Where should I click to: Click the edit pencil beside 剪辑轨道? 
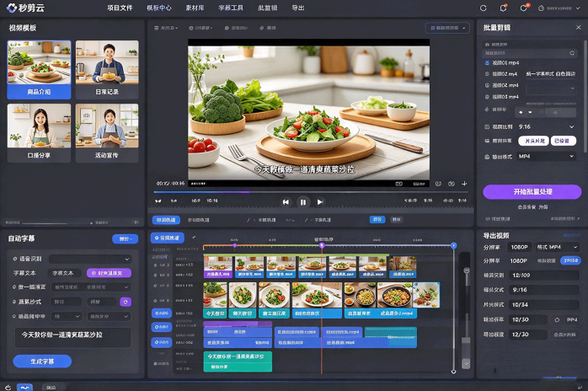point(194,238)
